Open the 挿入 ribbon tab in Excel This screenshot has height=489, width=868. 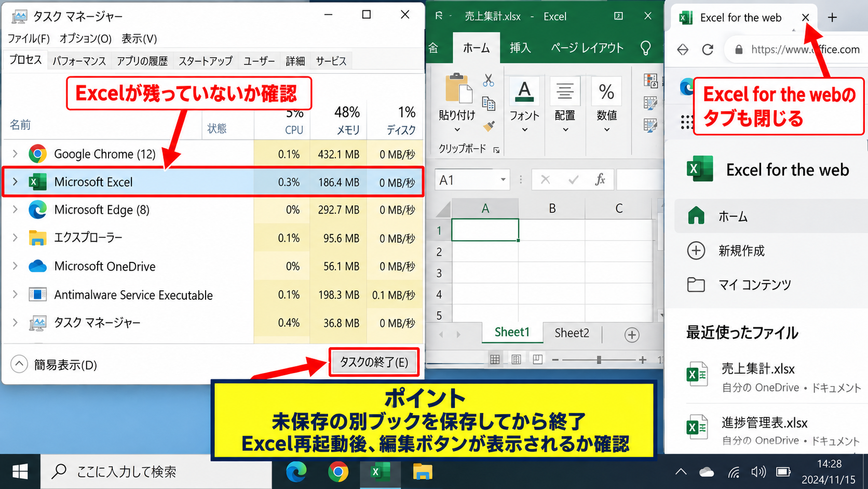520,48
